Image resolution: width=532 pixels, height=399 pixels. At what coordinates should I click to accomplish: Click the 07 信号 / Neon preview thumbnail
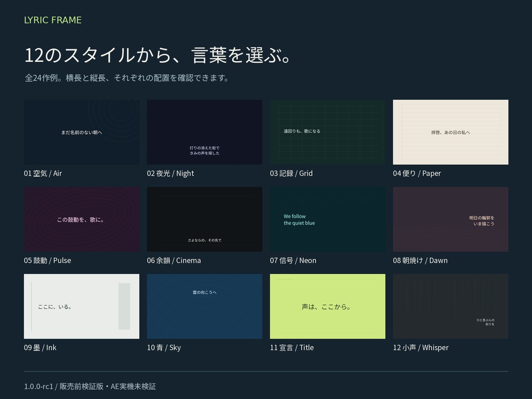point(328,219)
